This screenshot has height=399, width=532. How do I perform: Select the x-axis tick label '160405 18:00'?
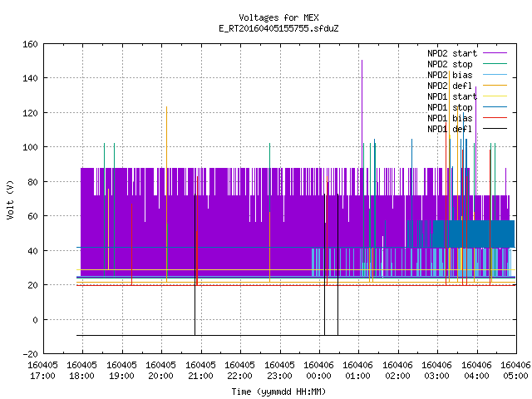(81, 370)
